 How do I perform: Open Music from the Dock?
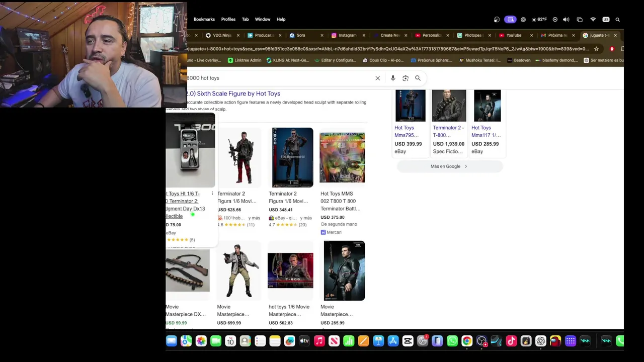[x=319, y=341]
